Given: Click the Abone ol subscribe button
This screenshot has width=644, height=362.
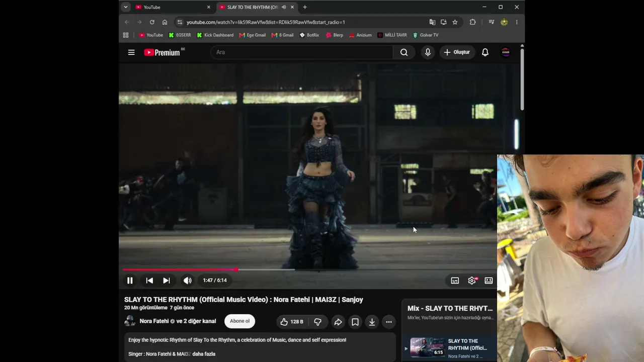Looking at the screenshot, I should 239,321.
